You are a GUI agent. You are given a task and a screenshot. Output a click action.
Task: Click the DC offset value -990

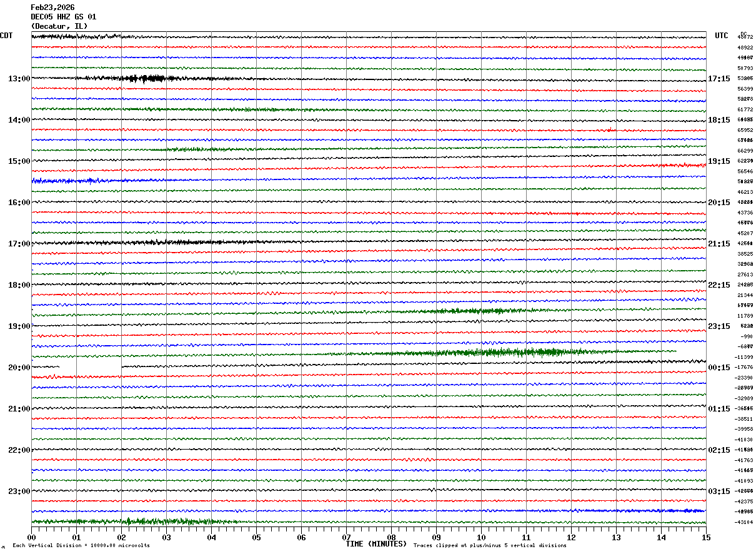[747, 336]
